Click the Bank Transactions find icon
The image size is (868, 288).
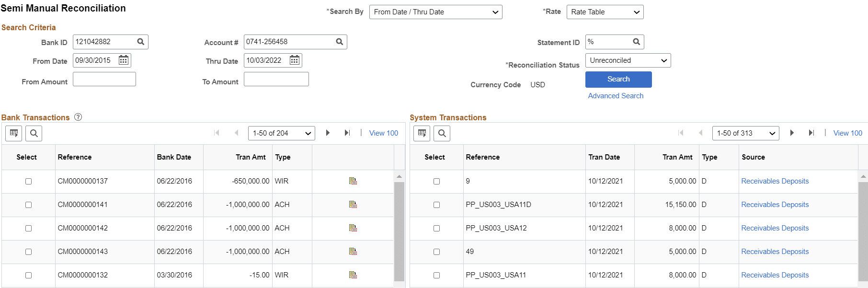(34, 133)
